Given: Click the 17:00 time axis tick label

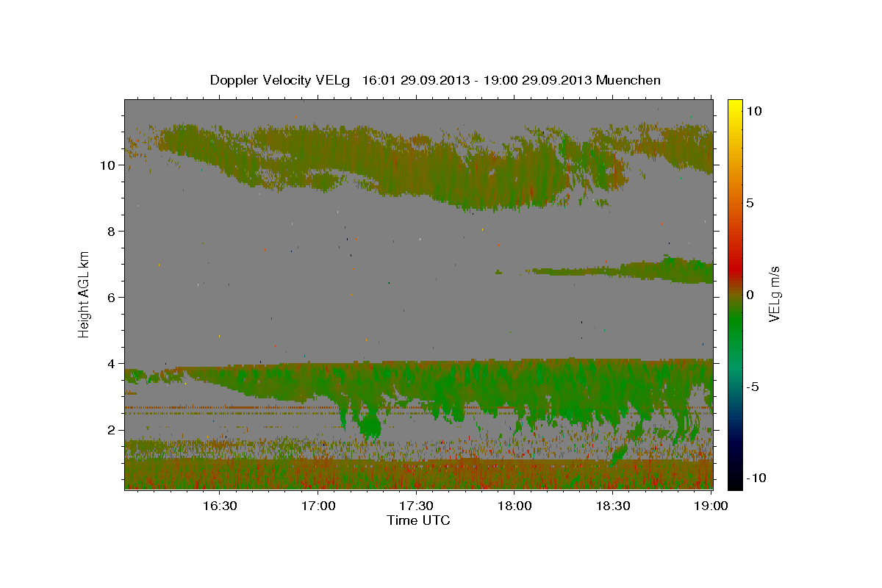Looking at the screenshot, I should point(318,506).
